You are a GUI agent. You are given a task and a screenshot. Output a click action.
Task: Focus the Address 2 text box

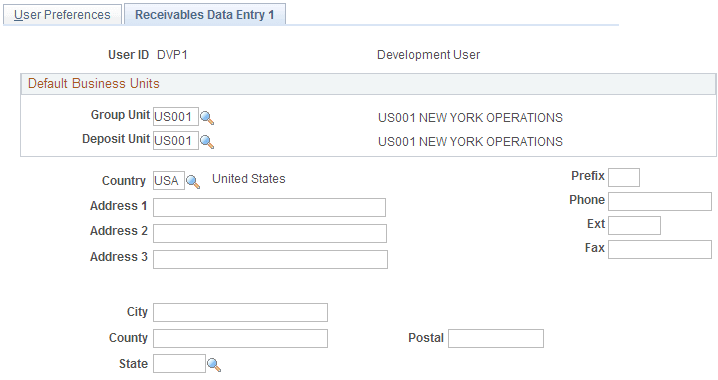(x=270, y=233)
